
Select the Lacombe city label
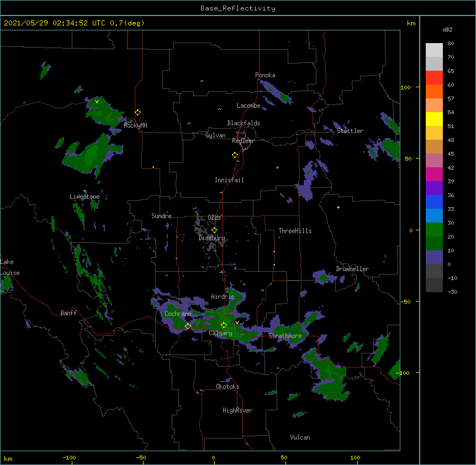(x=248, y=105)
